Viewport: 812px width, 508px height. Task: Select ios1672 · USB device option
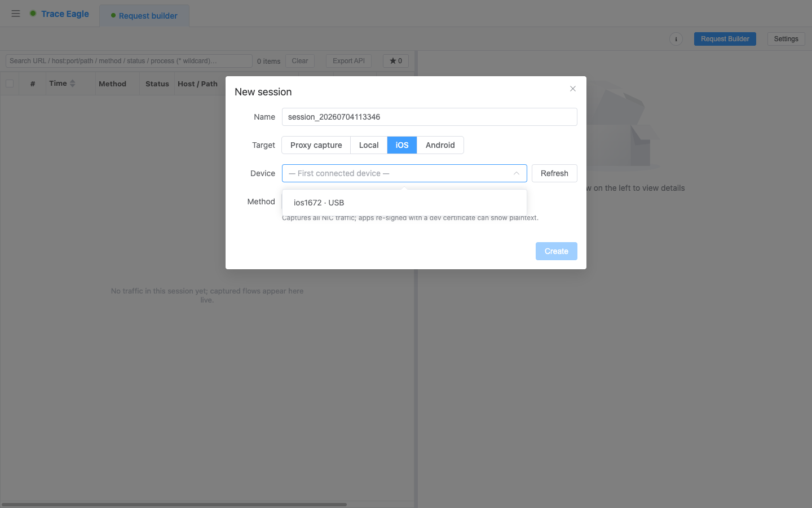tap(404, 203)
